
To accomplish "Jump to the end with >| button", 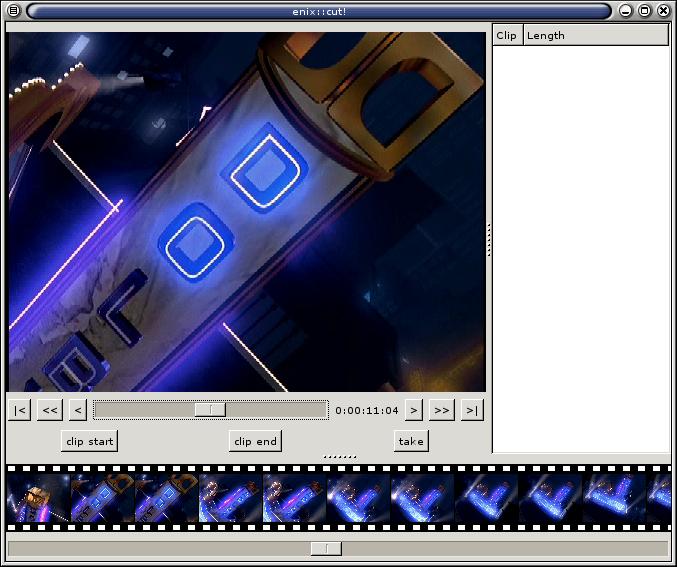I will click(472, 410).
